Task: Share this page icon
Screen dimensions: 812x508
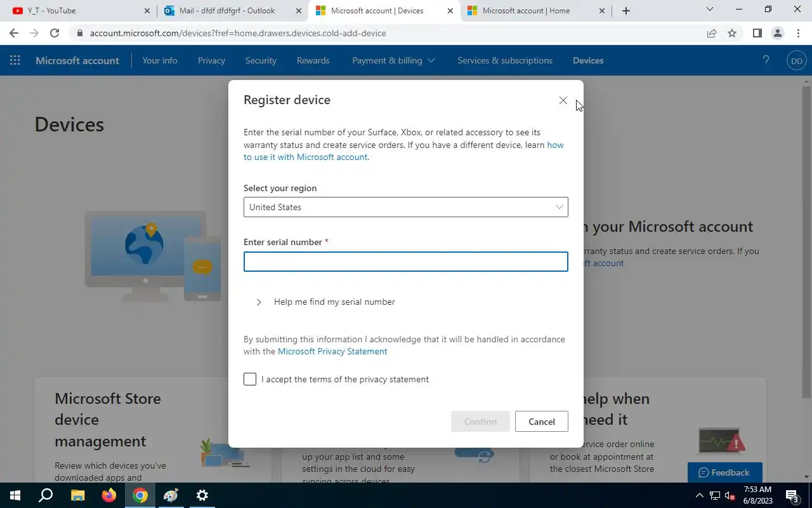Action: [x=712, y=33]
